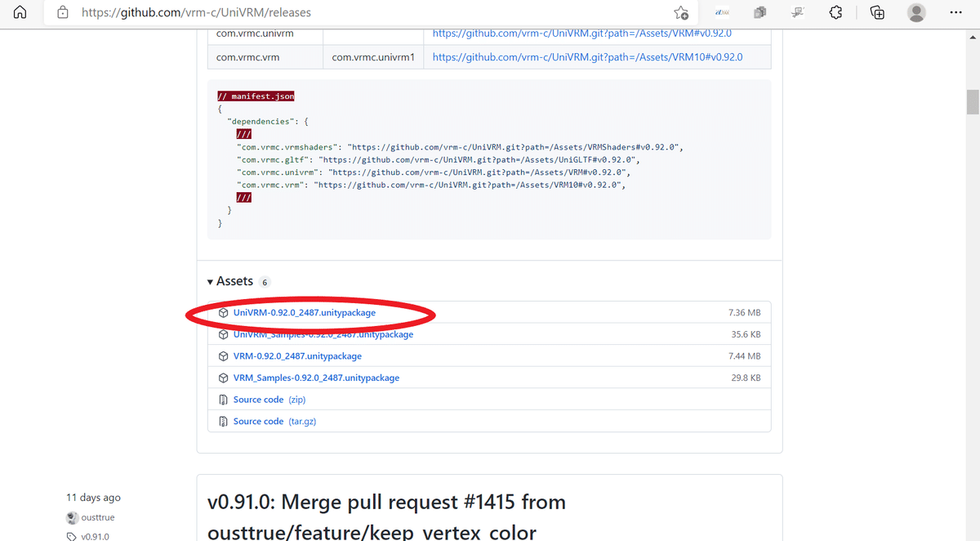
Task: Download Source code (tar.gz)
Action: point(274,422)
